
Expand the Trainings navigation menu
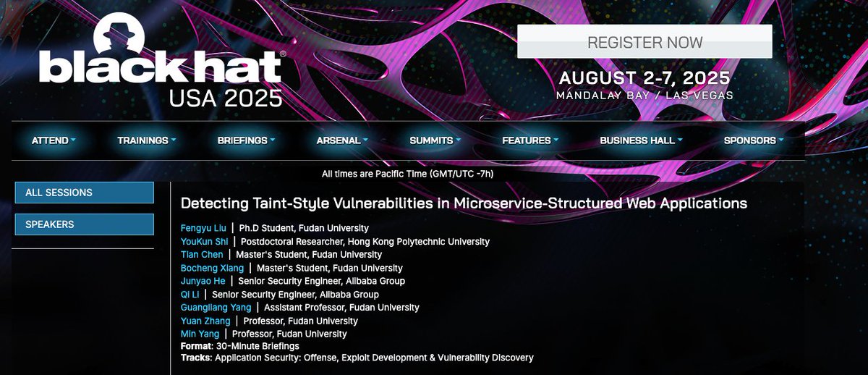[147, 140]
